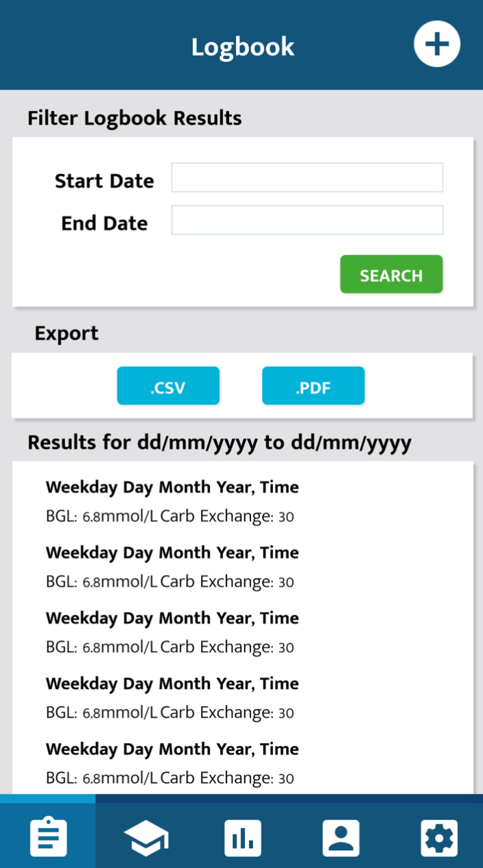Image resolution: width=483 pixels, height=868 pixels.
Task: Export logbook as .CSV
Action: [x=168, y=386]
